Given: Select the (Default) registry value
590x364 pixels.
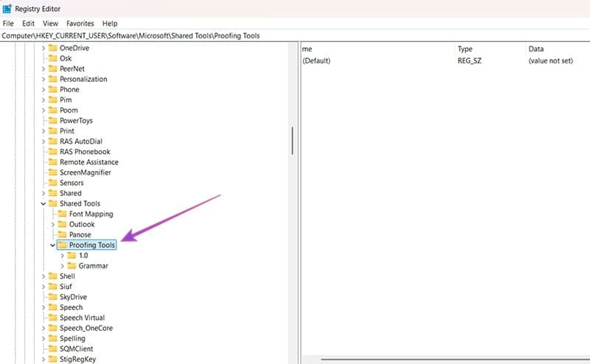Looking at the screenshot, I should [316, 60].
